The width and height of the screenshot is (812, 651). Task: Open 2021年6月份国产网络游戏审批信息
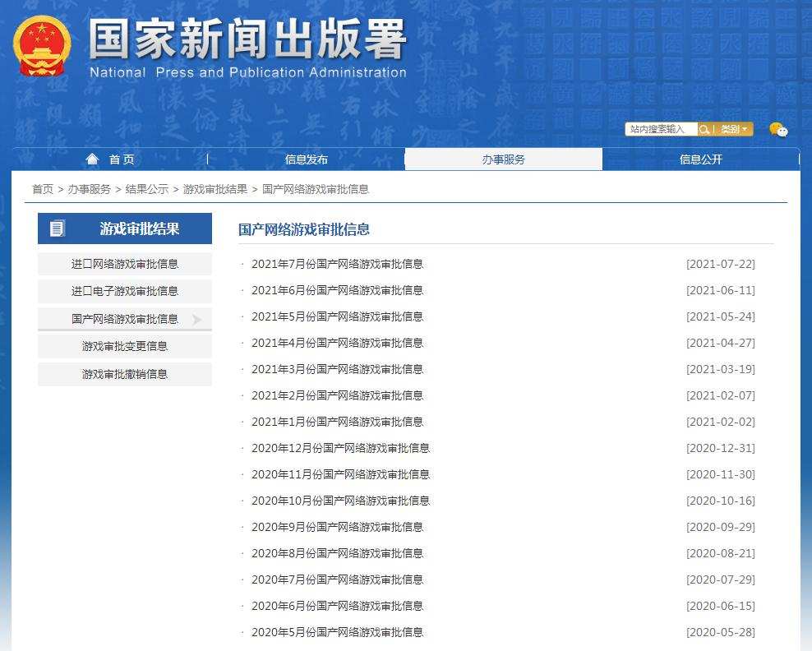pos(337,290)
